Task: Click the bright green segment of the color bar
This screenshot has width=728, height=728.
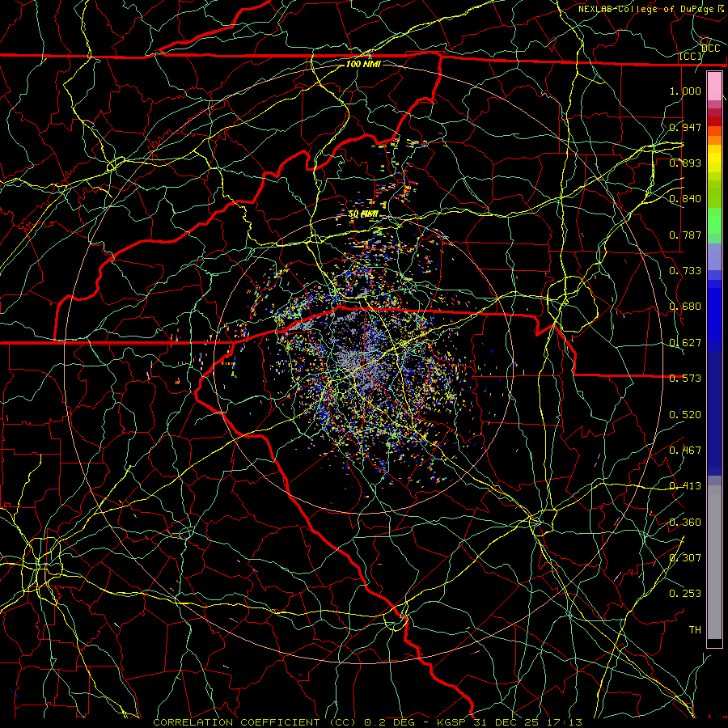Action: tap(714, 221)
